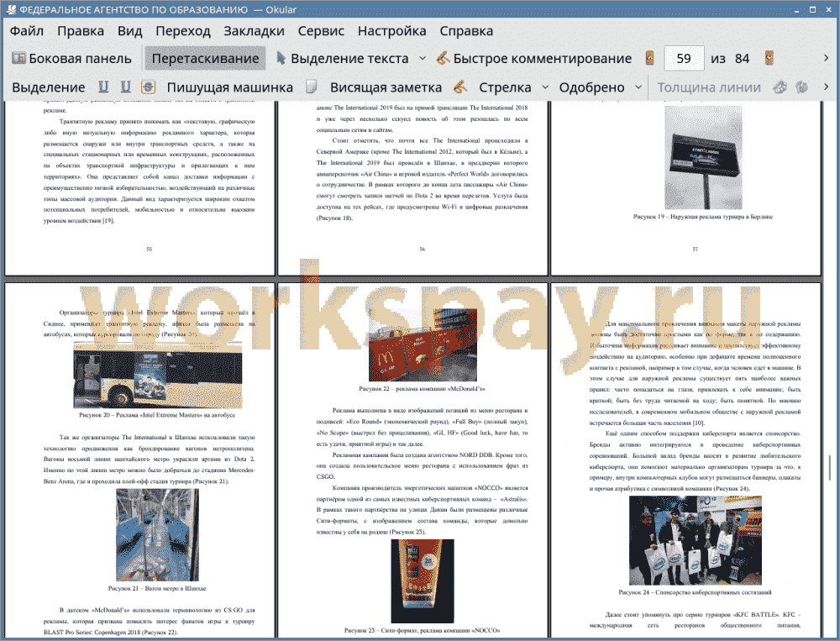Select the Выделение highlighter annotation tool

(x=48, y=87)
